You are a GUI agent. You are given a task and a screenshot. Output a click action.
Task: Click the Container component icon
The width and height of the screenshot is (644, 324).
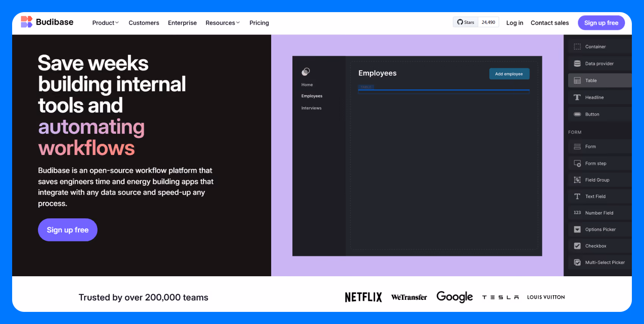[x=577, y=47]
